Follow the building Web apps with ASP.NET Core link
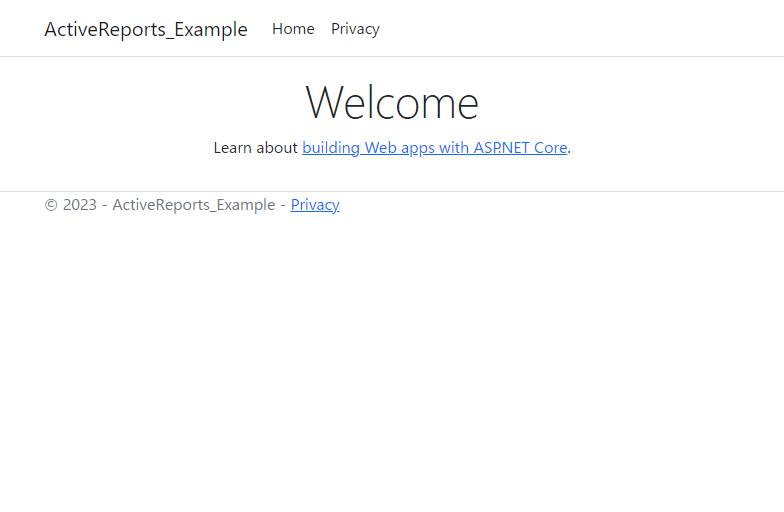 (434, 148)
